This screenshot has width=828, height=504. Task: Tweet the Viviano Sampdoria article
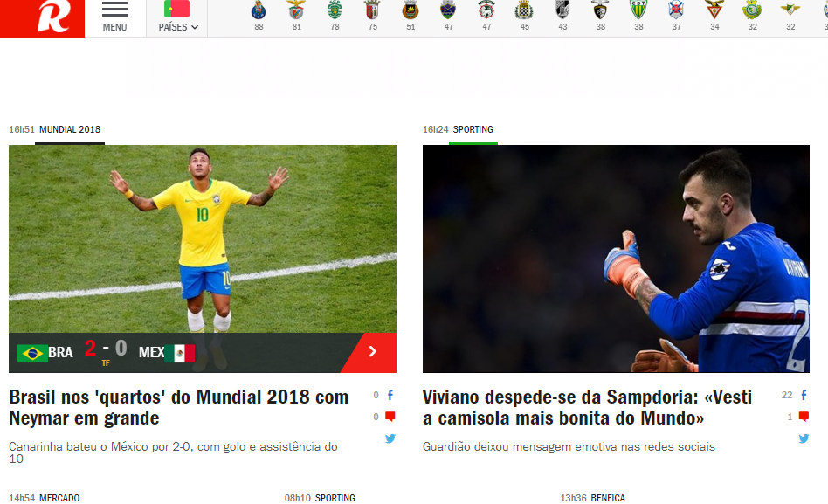pos(804,438)
